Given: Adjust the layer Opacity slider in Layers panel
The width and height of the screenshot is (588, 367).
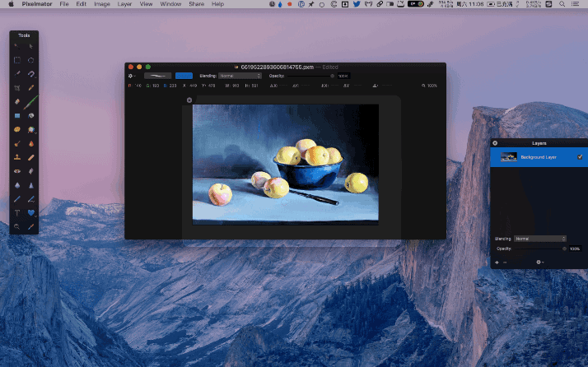Looking at the screenshot, I should 540,249.
